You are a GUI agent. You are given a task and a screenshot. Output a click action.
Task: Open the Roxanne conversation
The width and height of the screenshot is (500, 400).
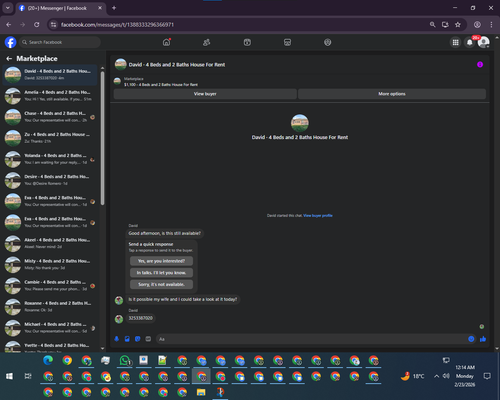[x=50, y=307]
